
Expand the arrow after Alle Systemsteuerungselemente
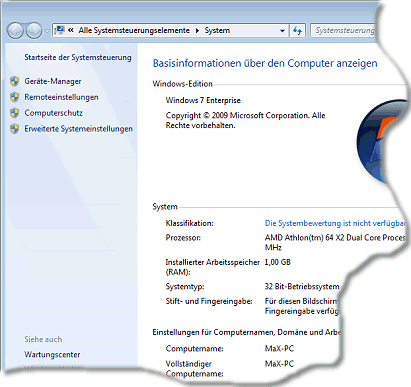[197, 31]
